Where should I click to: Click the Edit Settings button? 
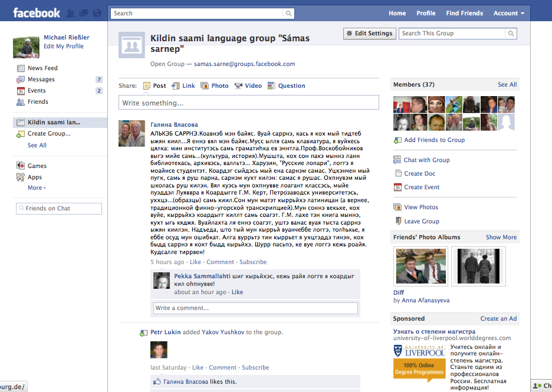click(x=370, y=34)
